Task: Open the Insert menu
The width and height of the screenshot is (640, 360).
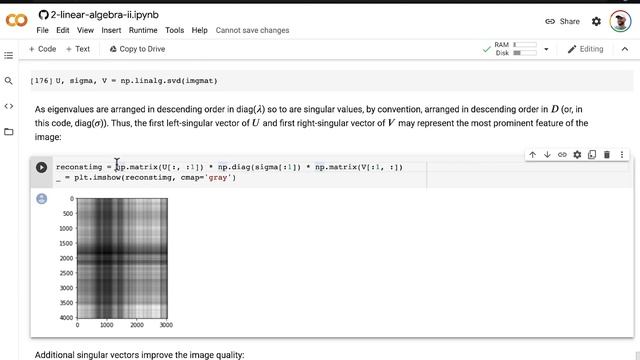Action: coord(111,30)
